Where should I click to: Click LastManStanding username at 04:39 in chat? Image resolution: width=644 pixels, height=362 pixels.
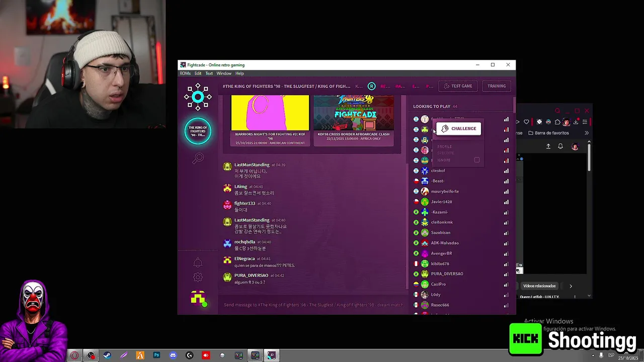pyautogui.click(x=252, y=165)
